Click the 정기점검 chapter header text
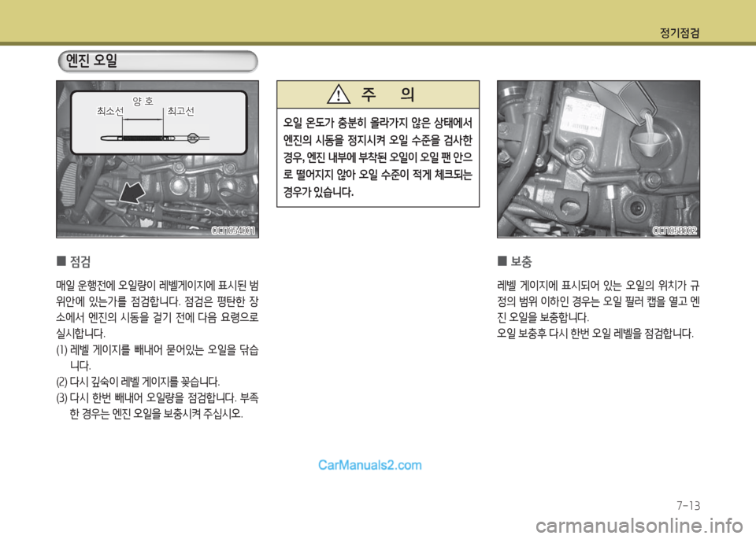Screen dimensions: 756x539 coord(680,33)
